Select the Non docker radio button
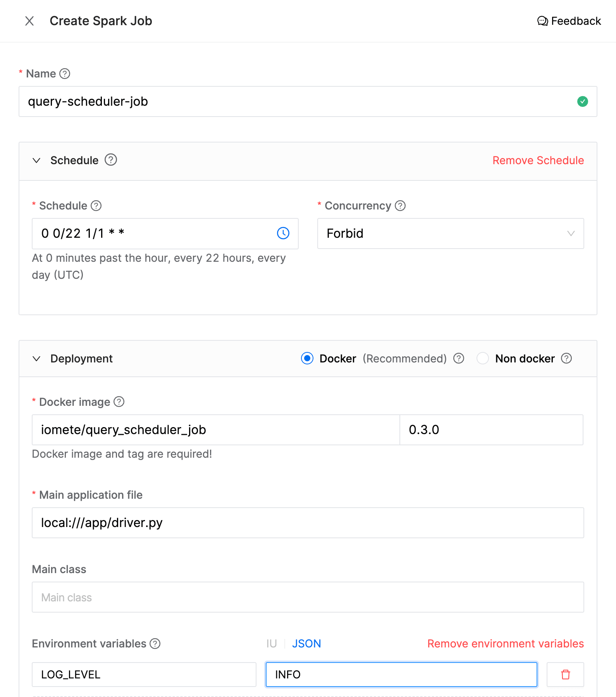 tap(482, 359)
